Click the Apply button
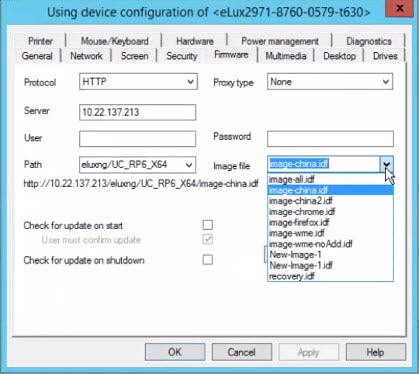This screenshot has height=374, width=419. 309,352
